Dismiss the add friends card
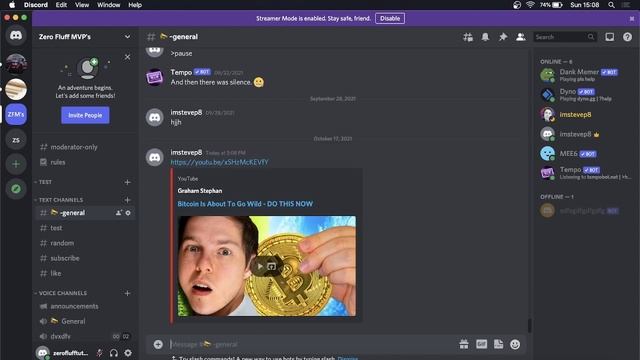Viewport: 640px width, 360px height. (x=127, y=57)
